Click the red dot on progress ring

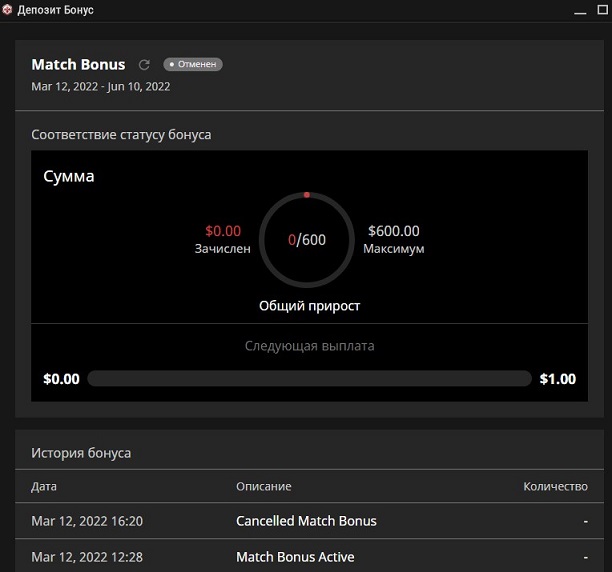click(x=307, y=195)
